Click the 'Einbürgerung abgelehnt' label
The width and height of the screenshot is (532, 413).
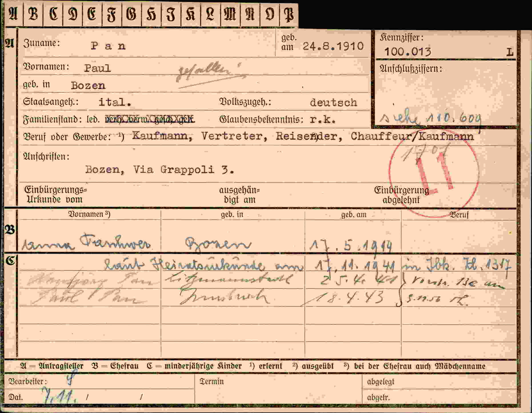(401, 195)
